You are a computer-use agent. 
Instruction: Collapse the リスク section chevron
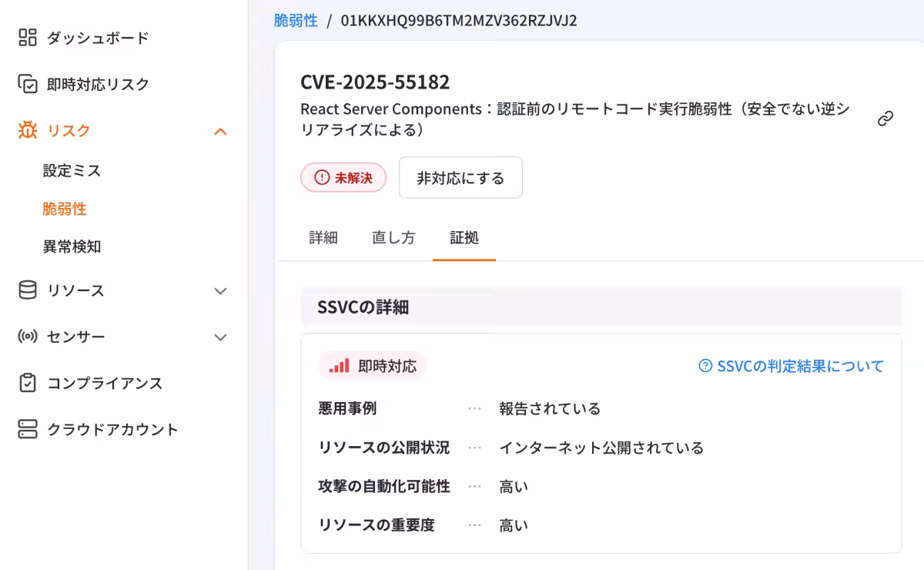221,131
